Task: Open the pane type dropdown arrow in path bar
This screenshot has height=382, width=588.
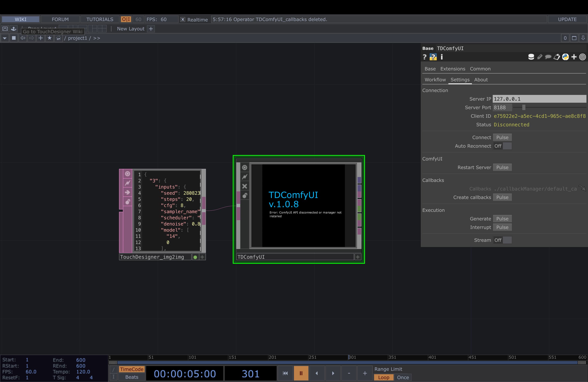Action: (4, 38)
